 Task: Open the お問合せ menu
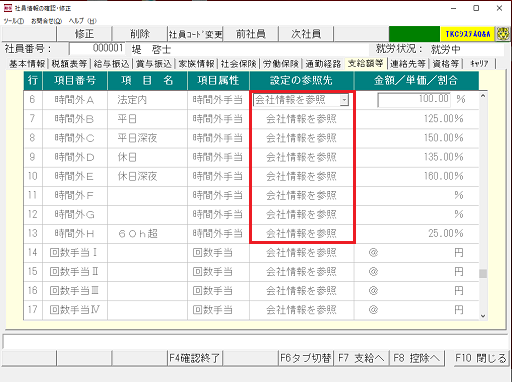point(46,21)
